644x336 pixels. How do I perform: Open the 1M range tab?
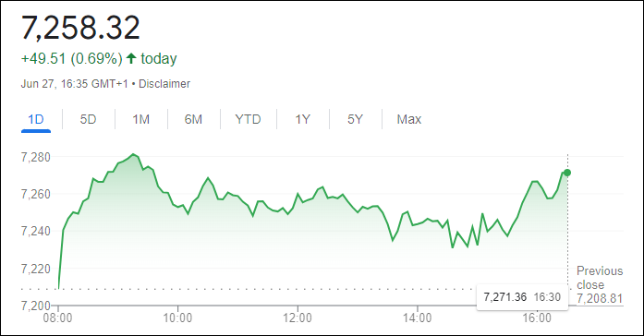click(x=140, y=119)
